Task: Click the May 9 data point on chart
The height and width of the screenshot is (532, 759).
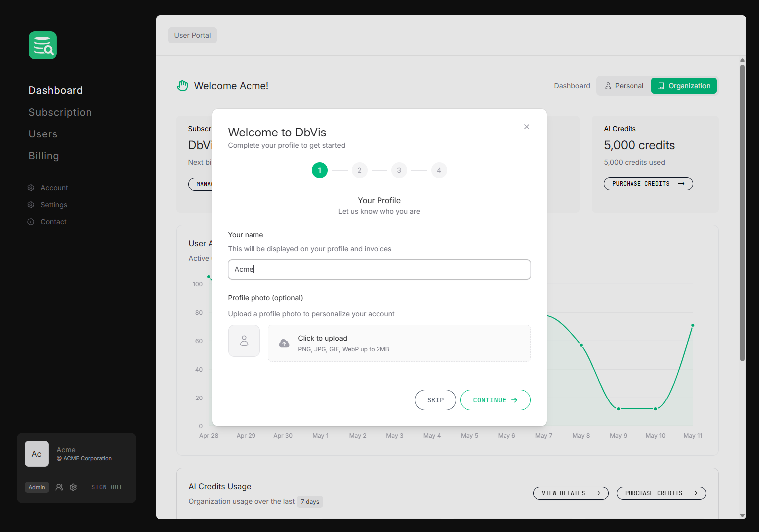Action: [619, 409]
